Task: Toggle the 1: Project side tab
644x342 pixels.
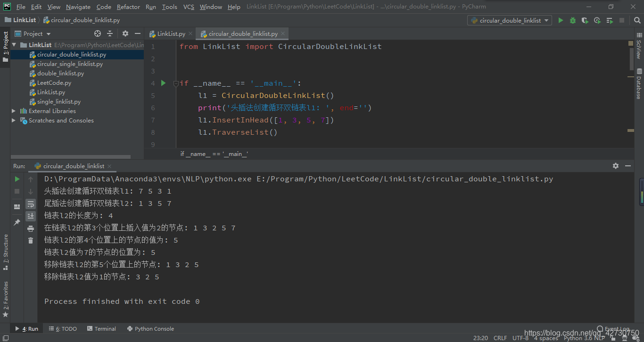Action: point(5,48)
